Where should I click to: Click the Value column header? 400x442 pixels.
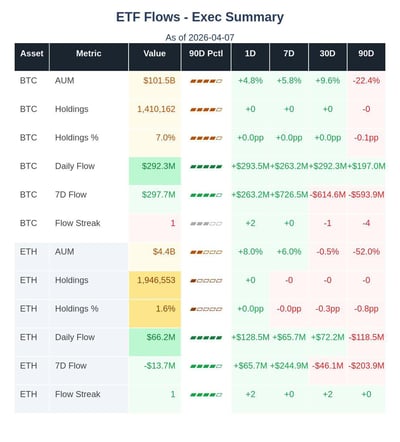tap(155, 57)
